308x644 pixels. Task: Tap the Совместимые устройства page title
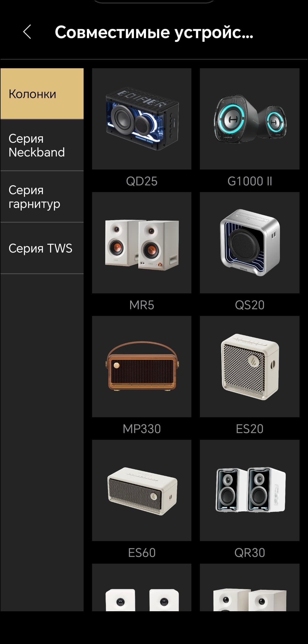coord(154,32)
